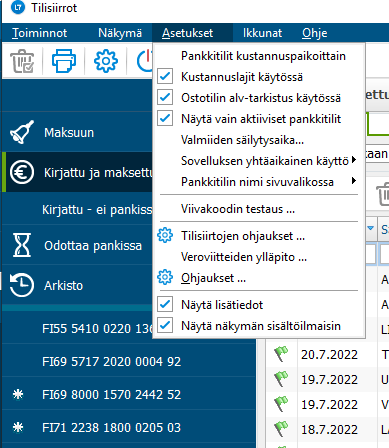389x448 pixels.
Task: Click the hourglass icon for Odottaa pankissa
Action: pyautogui.click(x=22, y=245)
